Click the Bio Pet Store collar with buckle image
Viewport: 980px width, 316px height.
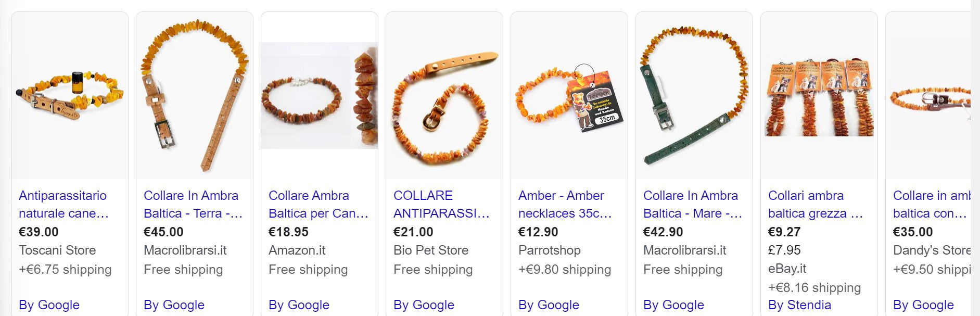pyautogui.click(x=444, y=95)
